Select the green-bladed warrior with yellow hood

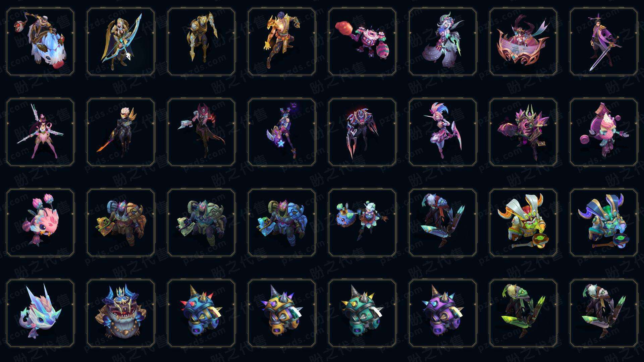(x=523, y=313)
